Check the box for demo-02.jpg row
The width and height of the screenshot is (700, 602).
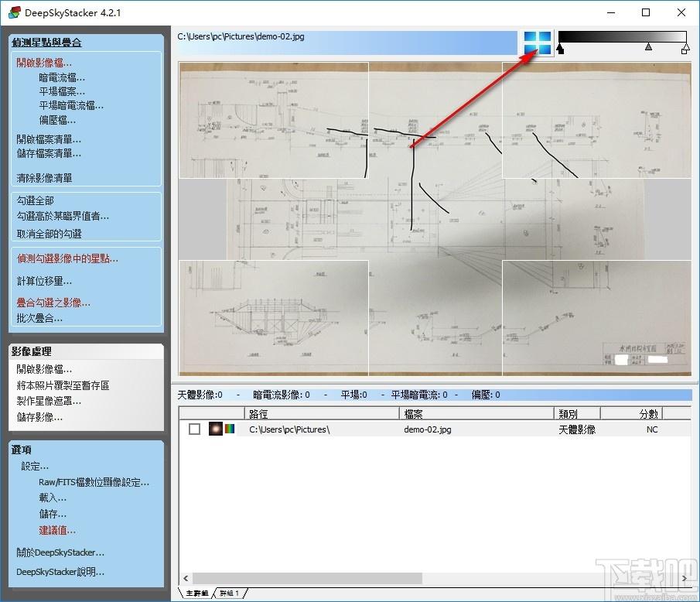[195, 429]
